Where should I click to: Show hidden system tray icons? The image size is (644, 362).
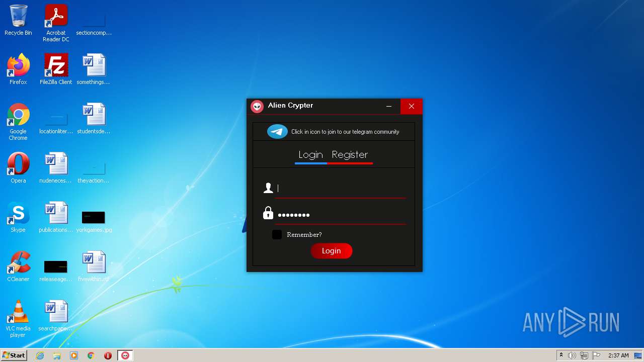(x=561, y=355)
